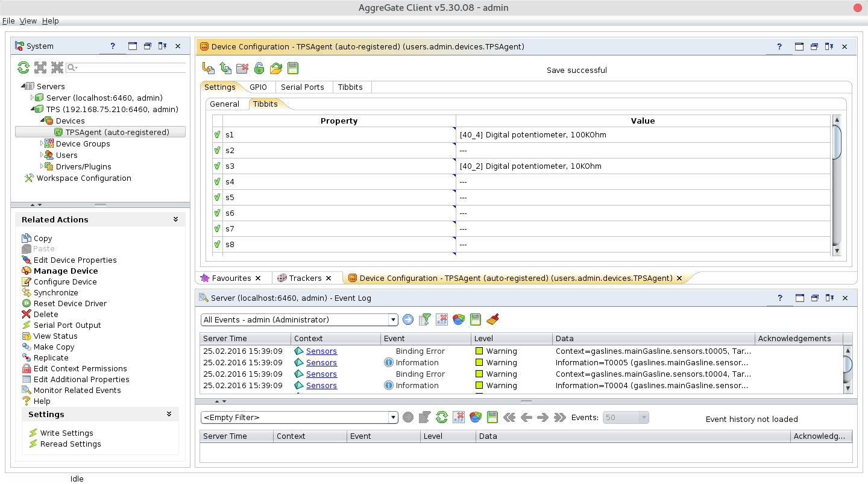
Task: Expand the Users tree node
Action: coord(42,155)
